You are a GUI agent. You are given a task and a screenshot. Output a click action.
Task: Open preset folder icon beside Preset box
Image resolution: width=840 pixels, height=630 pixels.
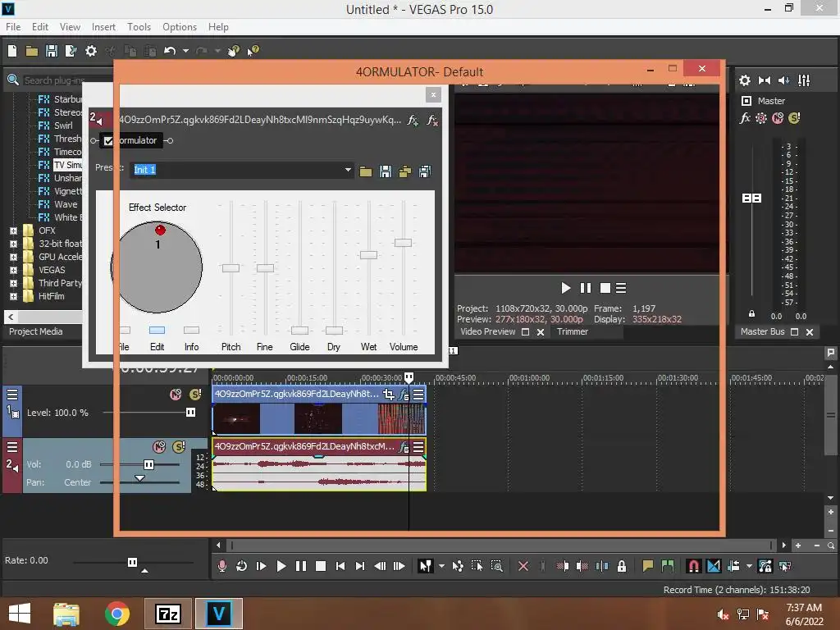pyautogui.click(x=366, y=171)
